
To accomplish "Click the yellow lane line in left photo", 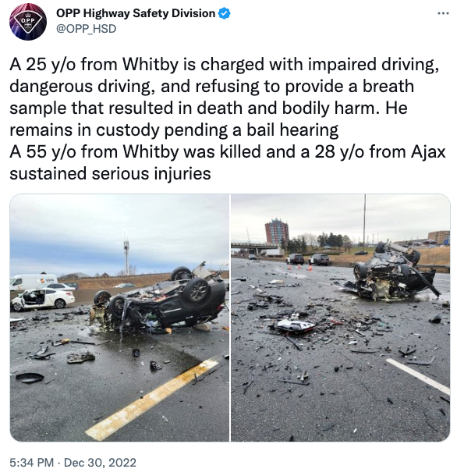I will 151,399.
